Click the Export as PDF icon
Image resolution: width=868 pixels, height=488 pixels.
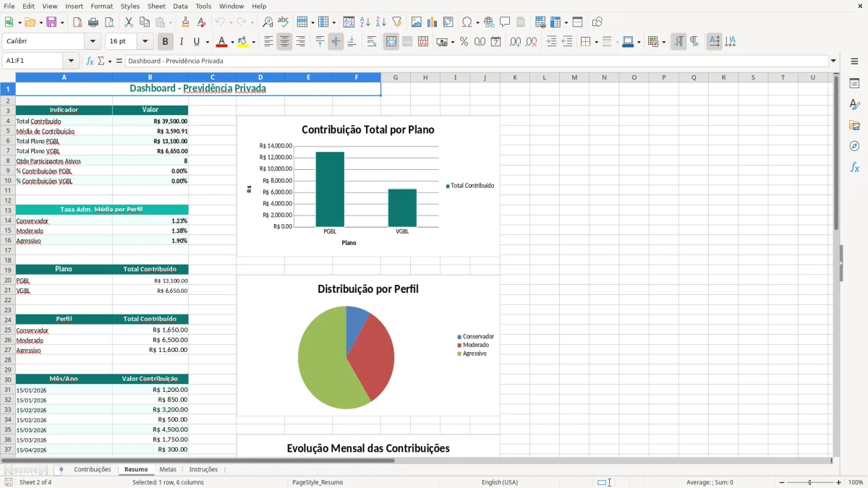(77, 22)
